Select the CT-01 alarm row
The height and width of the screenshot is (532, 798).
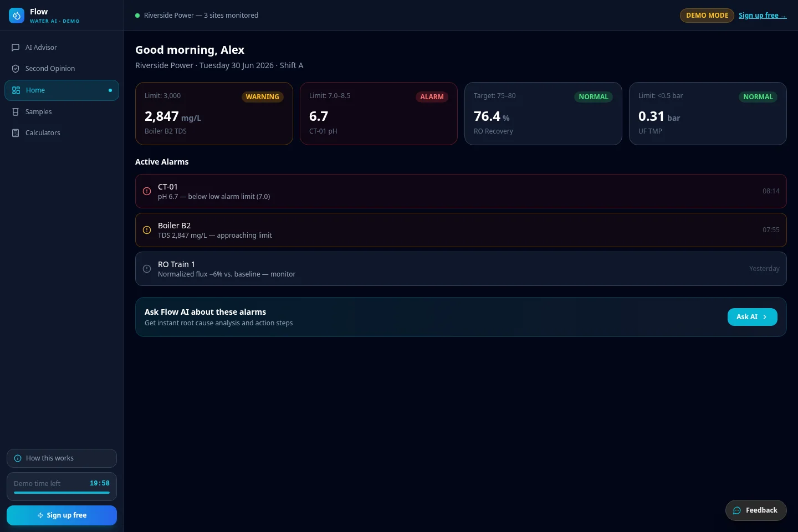461,191
